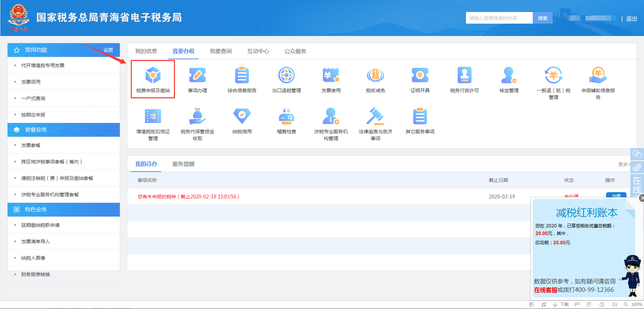Click the star icon beside 常用功能
Image resolution: width=644 pixels, height=309 pixels.
coord(16,50)
